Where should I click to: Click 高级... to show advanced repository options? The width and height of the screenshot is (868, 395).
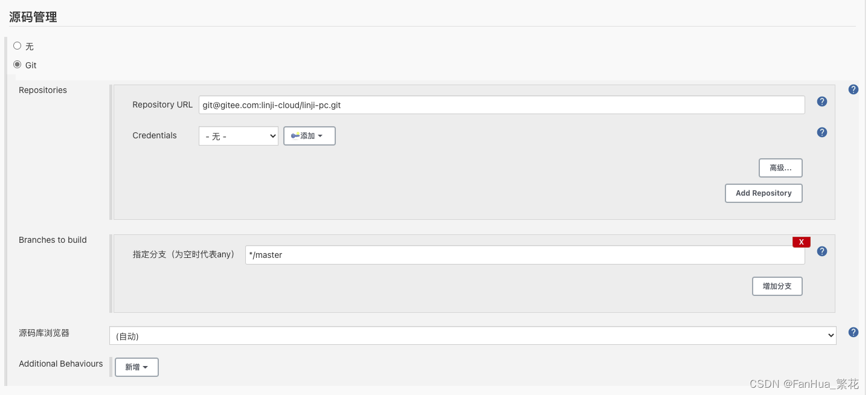(x=780, y=167)
